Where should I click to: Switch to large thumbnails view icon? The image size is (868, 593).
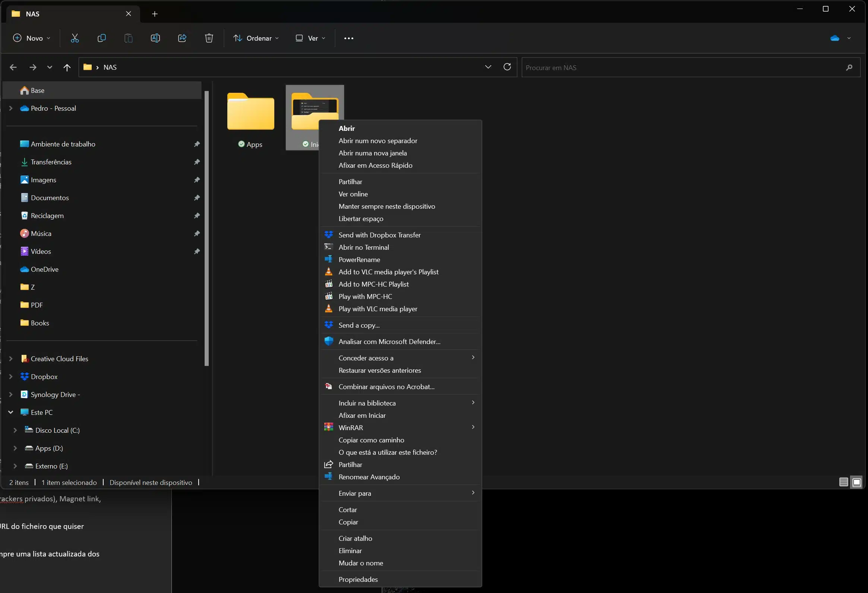pyautogui.click(x=857, y=482)
